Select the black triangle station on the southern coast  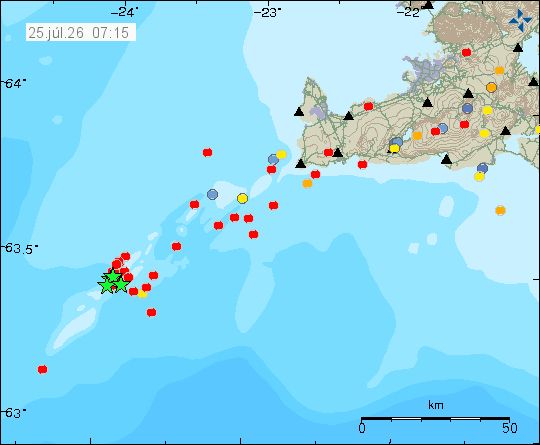[446, 159]
